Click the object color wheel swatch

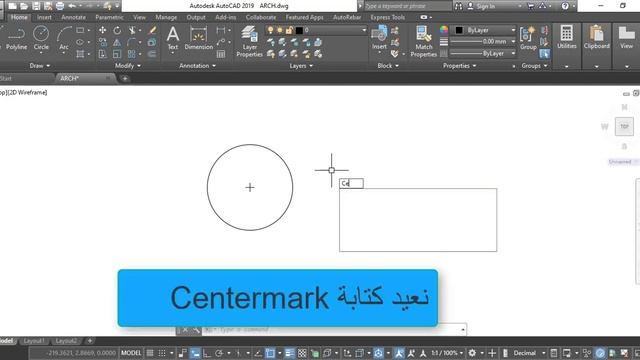pos(444,30)
